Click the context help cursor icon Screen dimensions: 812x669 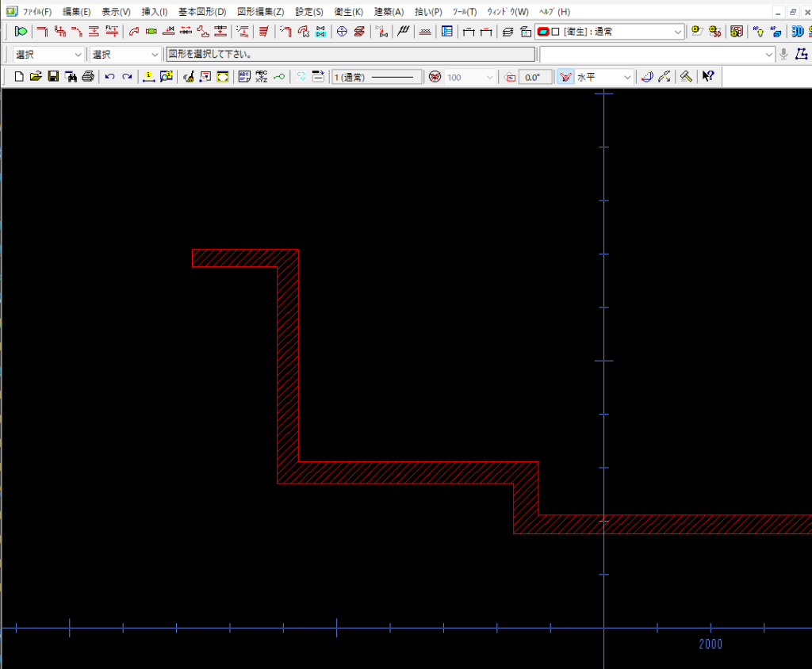[708, 77]
